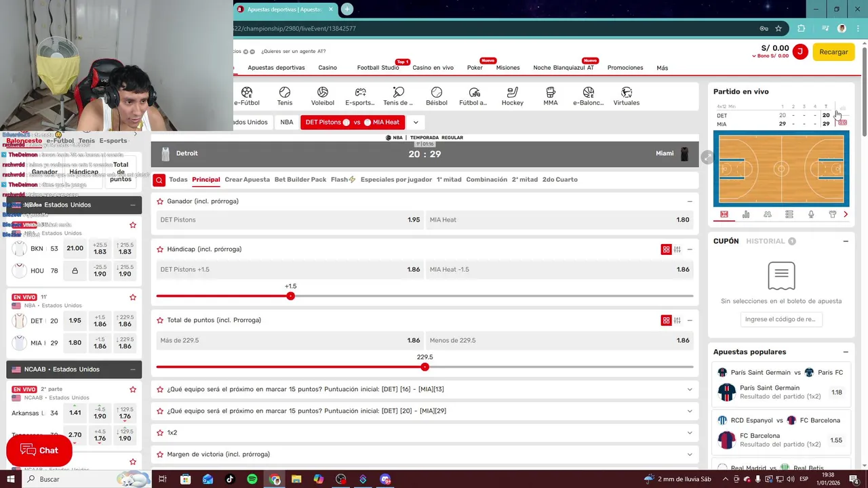
Task: Bet on DET Pistons at 1.95
Action: click(290, 220)
